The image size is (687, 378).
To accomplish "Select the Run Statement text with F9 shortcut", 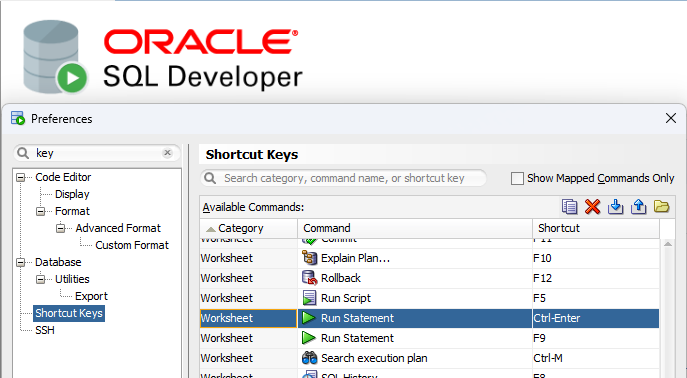I will click(357, 338).
